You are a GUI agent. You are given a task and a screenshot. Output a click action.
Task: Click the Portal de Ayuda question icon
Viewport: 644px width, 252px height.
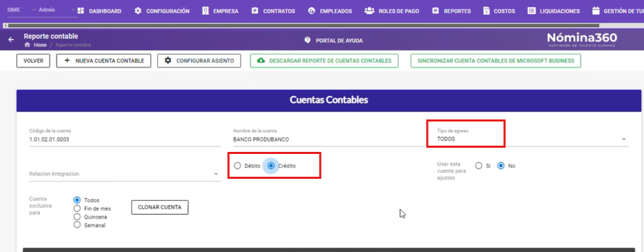click(x=307, y=40)
